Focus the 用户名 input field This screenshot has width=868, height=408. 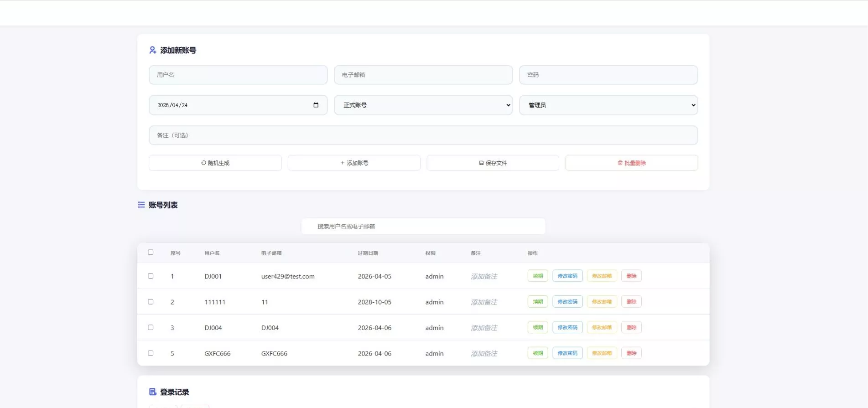238,75
